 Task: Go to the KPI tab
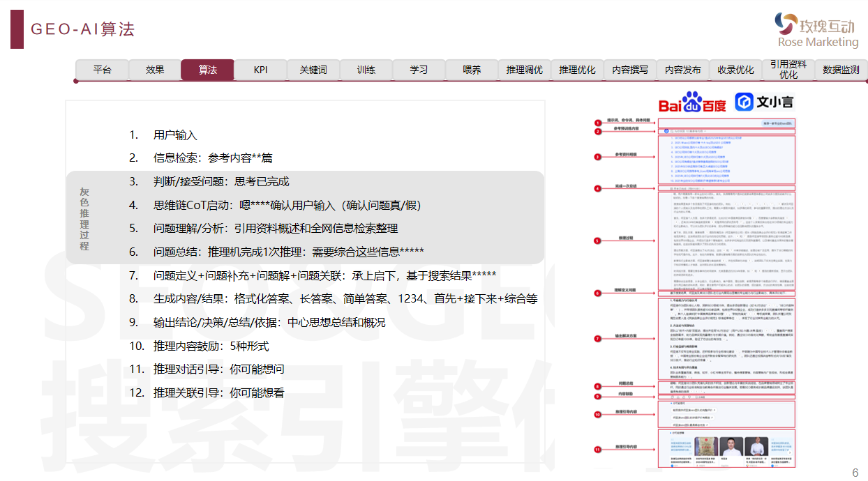(260, 70)
